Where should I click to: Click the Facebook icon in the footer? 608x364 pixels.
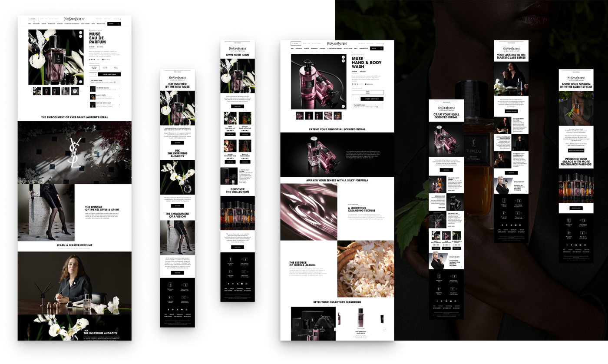coord(169,310)
